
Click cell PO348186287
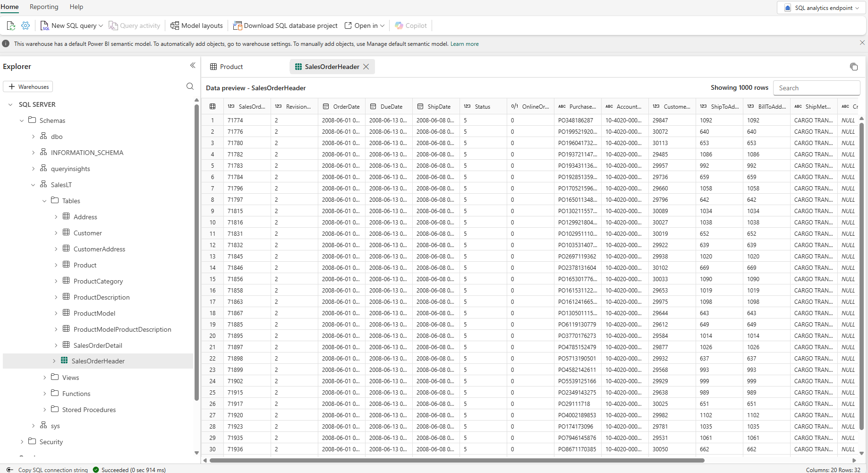tap(578, 120)
